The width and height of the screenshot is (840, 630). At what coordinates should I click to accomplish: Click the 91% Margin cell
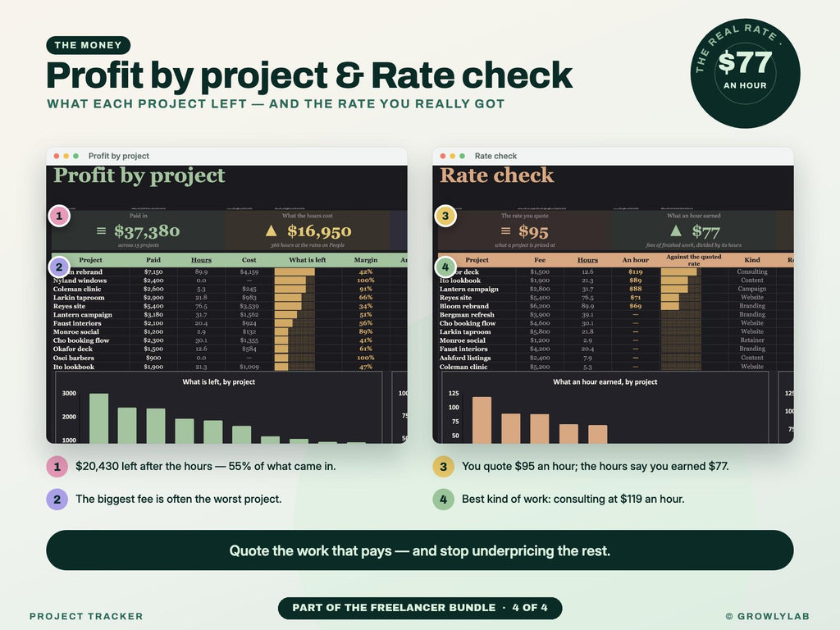pos(365,289)
